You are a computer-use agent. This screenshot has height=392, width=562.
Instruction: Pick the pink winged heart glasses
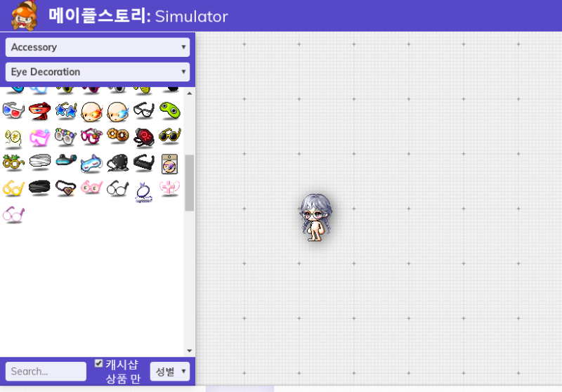(170, 188)
